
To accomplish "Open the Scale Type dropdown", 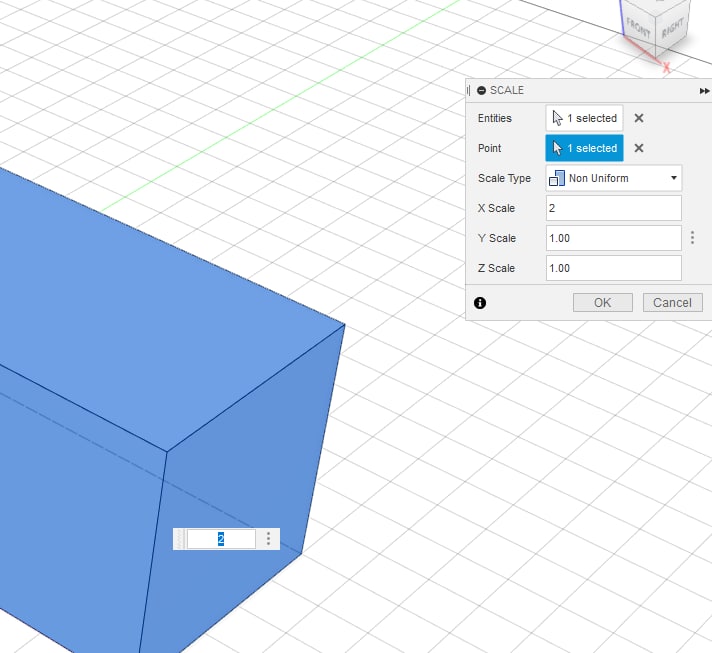I will coord(613,178).
